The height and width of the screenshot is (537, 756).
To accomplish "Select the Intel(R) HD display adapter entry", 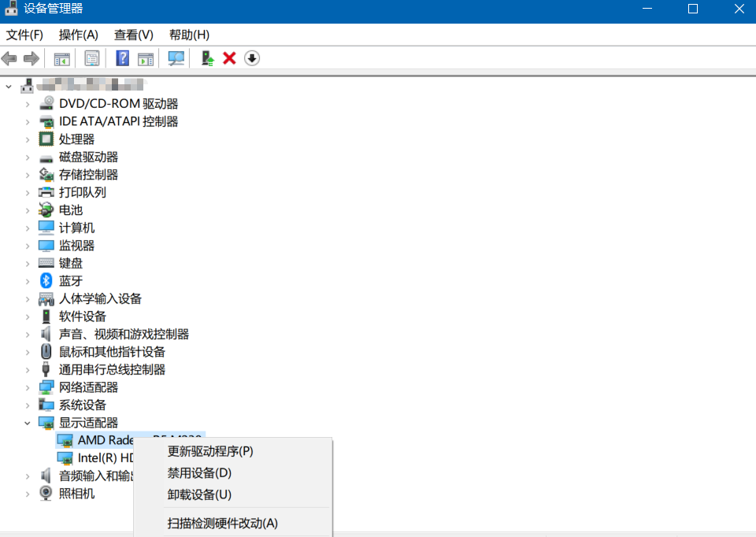I will (102, 457).
